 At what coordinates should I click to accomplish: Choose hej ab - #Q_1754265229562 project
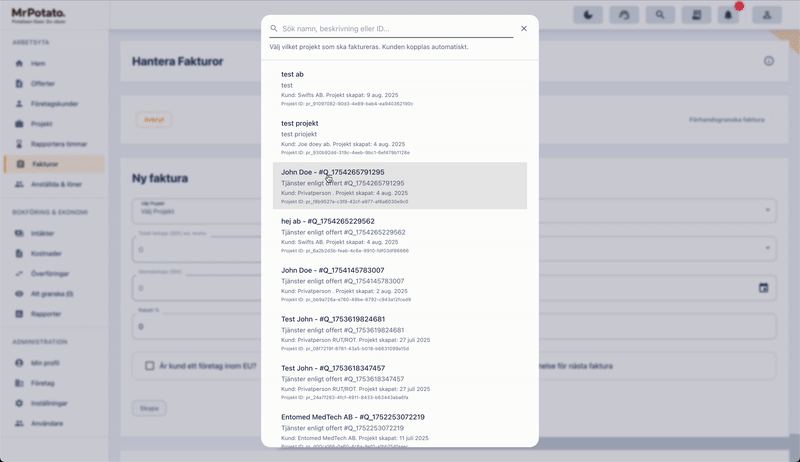[399, 236]
